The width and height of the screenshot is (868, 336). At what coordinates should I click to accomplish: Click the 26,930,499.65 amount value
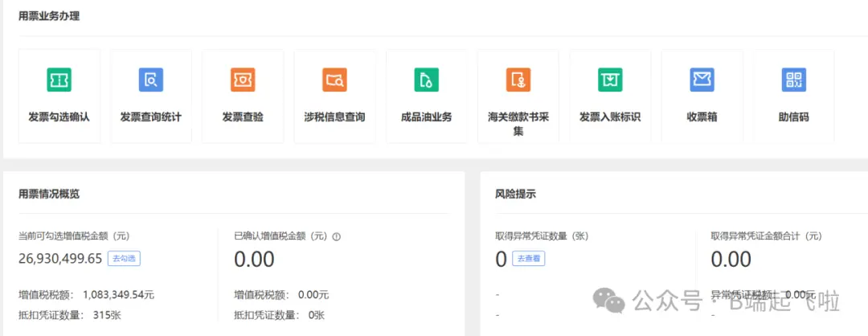pos(60,259)
